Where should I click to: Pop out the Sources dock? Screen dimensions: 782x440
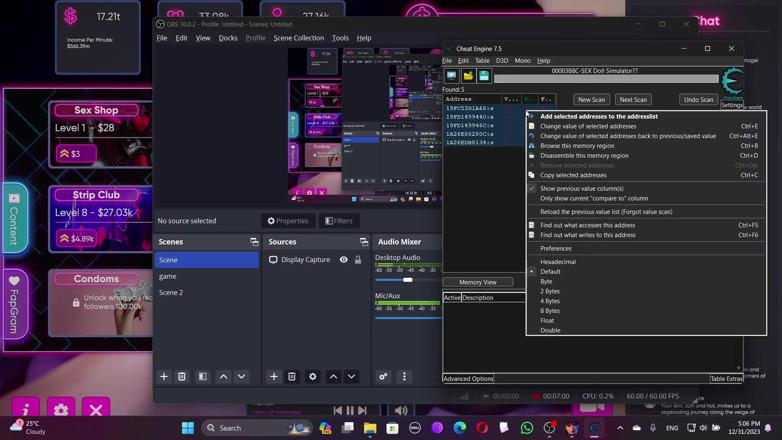(364, 242)
